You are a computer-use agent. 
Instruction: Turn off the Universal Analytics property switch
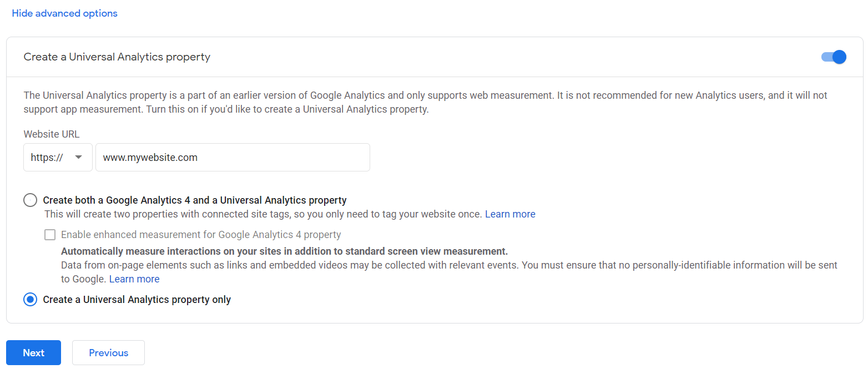tap(834, 57)
